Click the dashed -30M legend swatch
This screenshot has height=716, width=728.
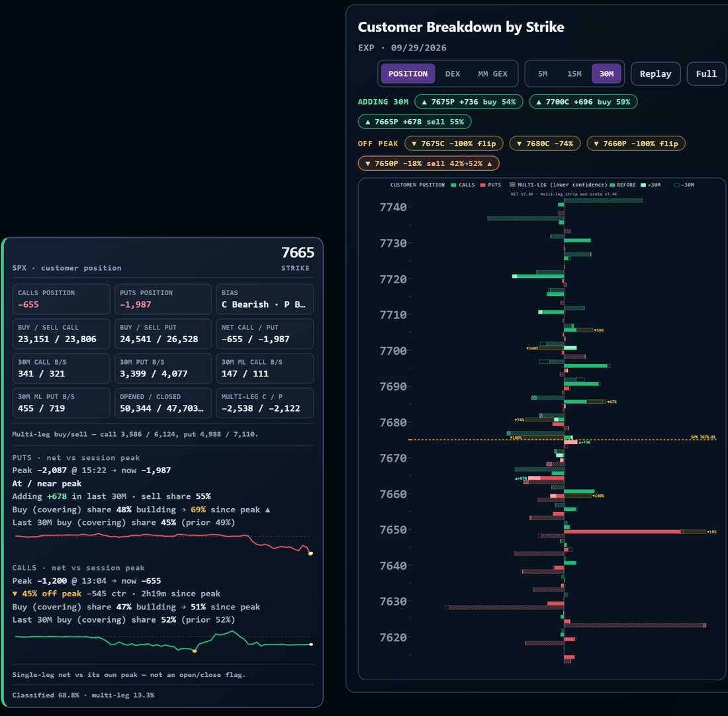[x=676, y=185]
